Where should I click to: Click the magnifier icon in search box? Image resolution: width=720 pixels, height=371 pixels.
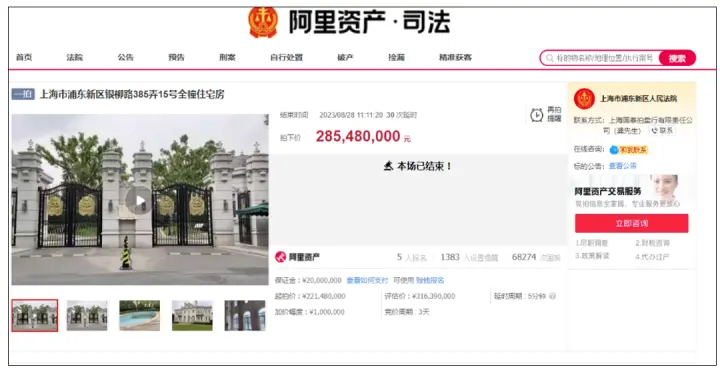550,58
